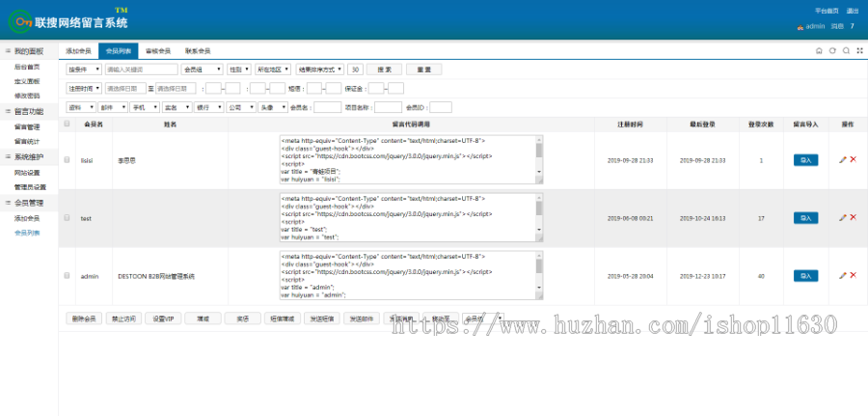Click the 退出 logout link
868x416 pixels.
click(x=853, y=11)
